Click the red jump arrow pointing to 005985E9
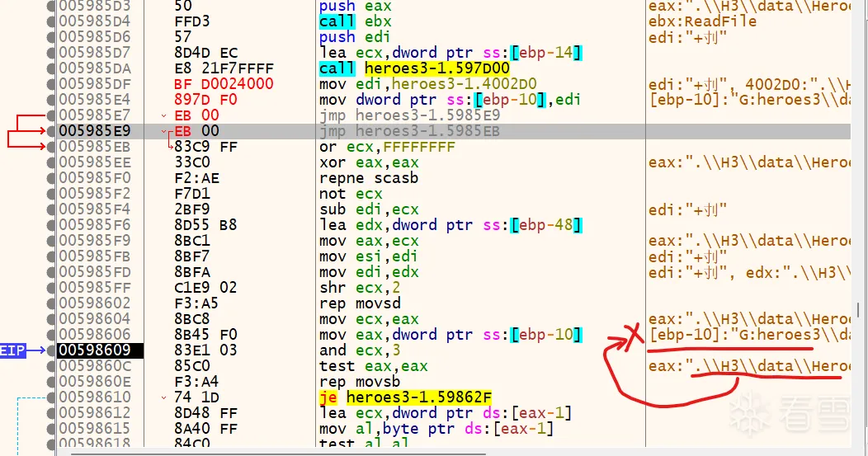The width and height of the screenshot is (868, 456). 31,131
